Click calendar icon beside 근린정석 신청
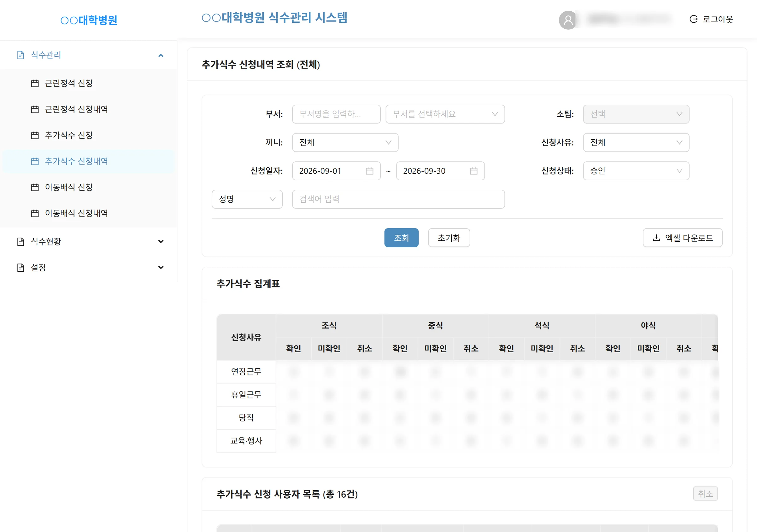Image resolution: width=757 pixels, height=532 pixels. pyautogui.click(x=35, y=83)
